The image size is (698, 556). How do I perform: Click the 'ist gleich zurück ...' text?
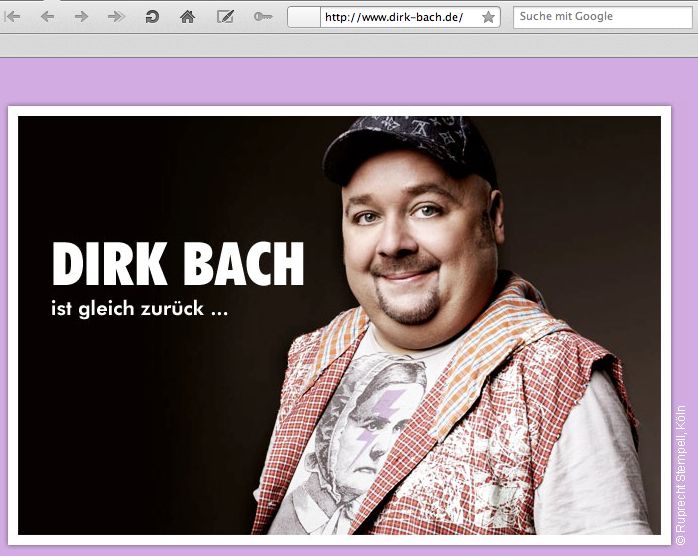pyautogui.click(x=140, y=308)
